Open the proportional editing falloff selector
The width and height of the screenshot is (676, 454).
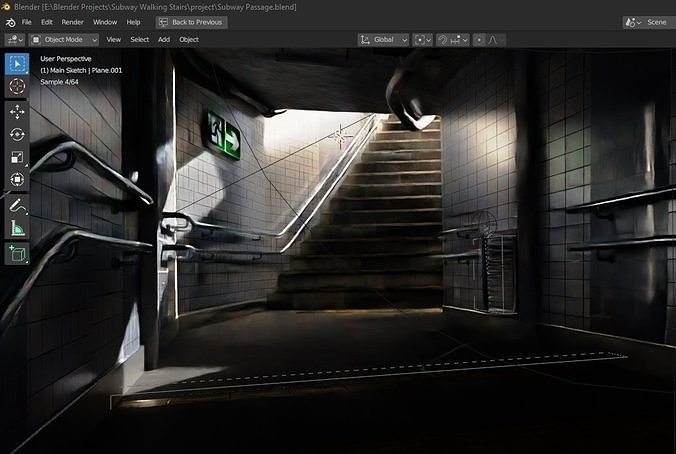click(495, 40)
